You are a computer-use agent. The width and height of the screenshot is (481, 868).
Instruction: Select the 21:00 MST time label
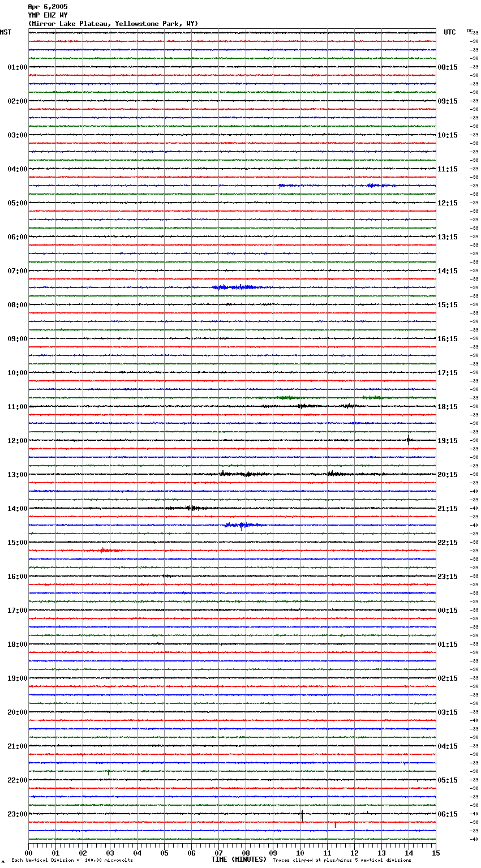click(x=18, y=746)
